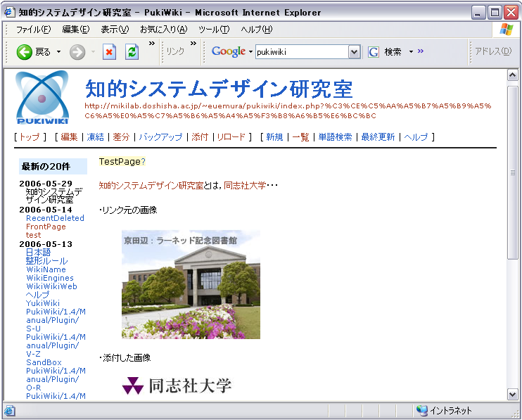
Task: Click the Google search G icon
Action: pos(374,52)
